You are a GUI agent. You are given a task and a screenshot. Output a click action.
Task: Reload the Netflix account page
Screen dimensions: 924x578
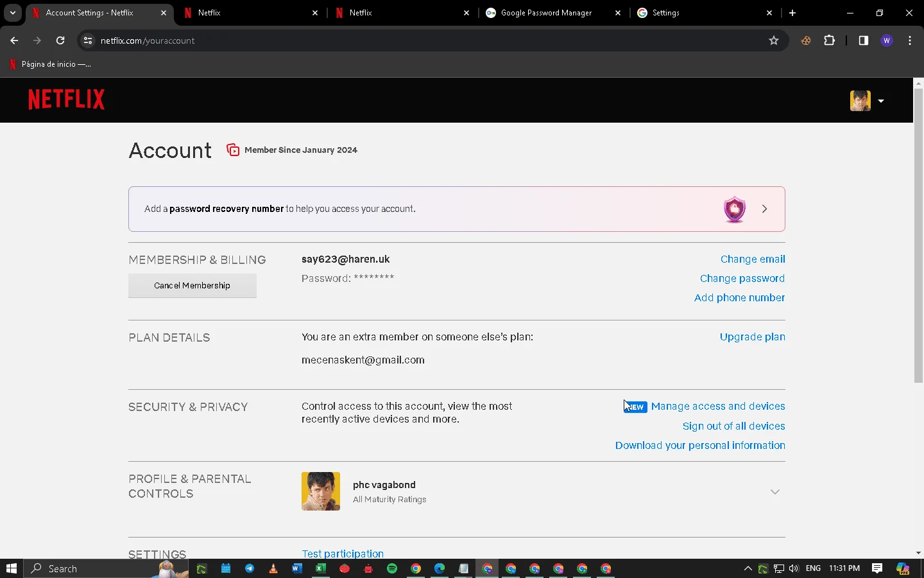(60, 40)
